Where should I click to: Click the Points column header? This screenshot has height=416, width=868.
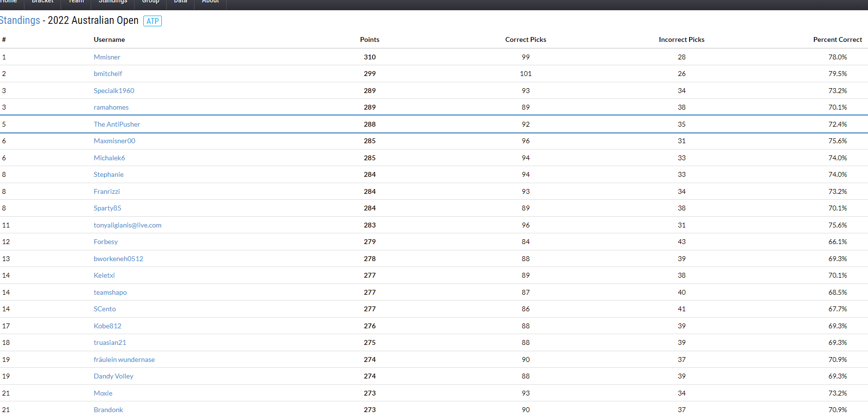pos(369,39)
